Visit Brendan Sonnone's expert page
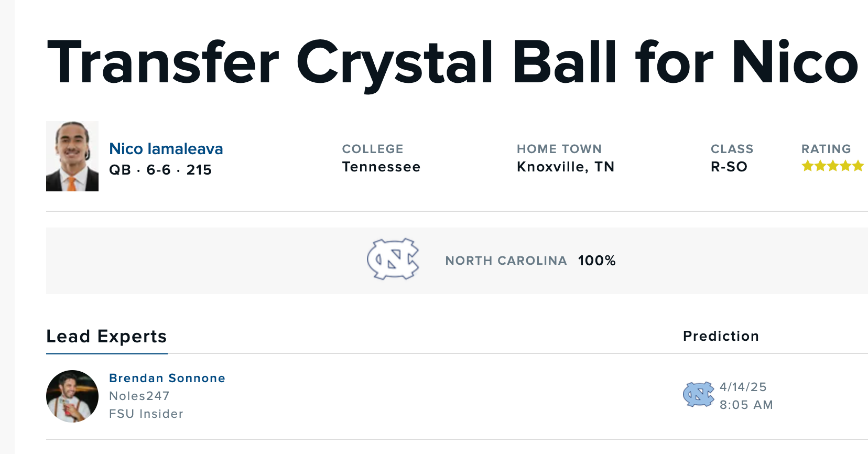This screenshot has height=454, width=868. point(167,378)
